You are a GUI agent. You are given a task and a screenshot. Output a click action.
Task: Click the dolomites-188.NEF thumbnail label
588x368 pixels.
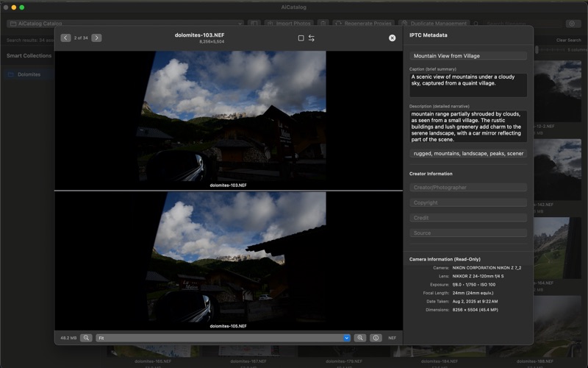pos(535,361)
